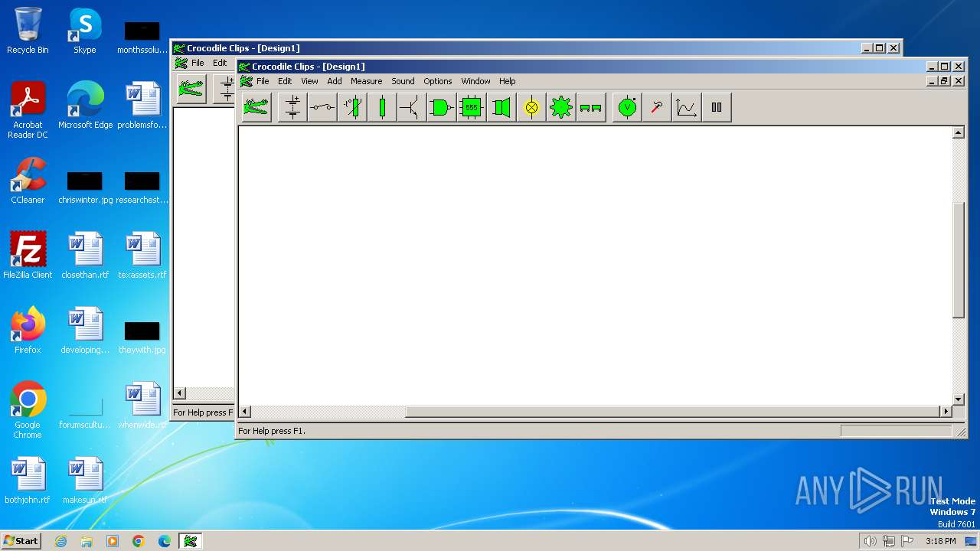Maximize the front Crocodile Clips window
Viewport: 980px width, 551px height.
(x=944, y=67)
